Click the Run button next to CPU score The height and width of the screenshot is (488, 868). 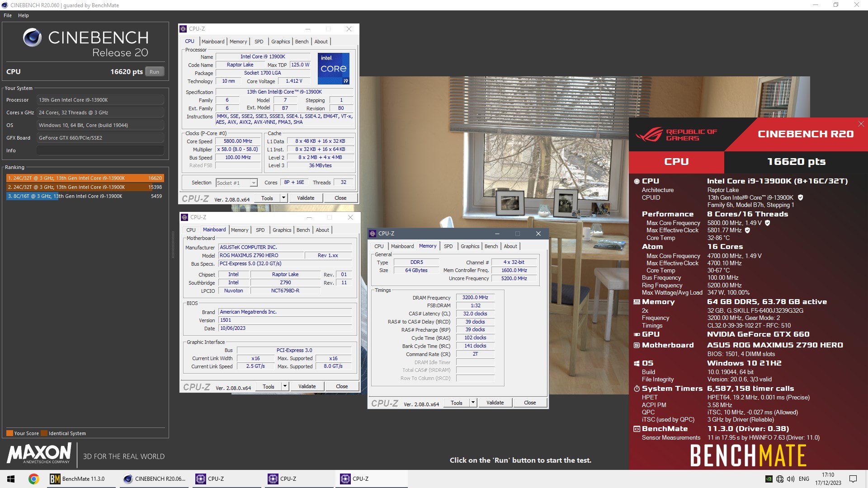click(x=155, y=72)
